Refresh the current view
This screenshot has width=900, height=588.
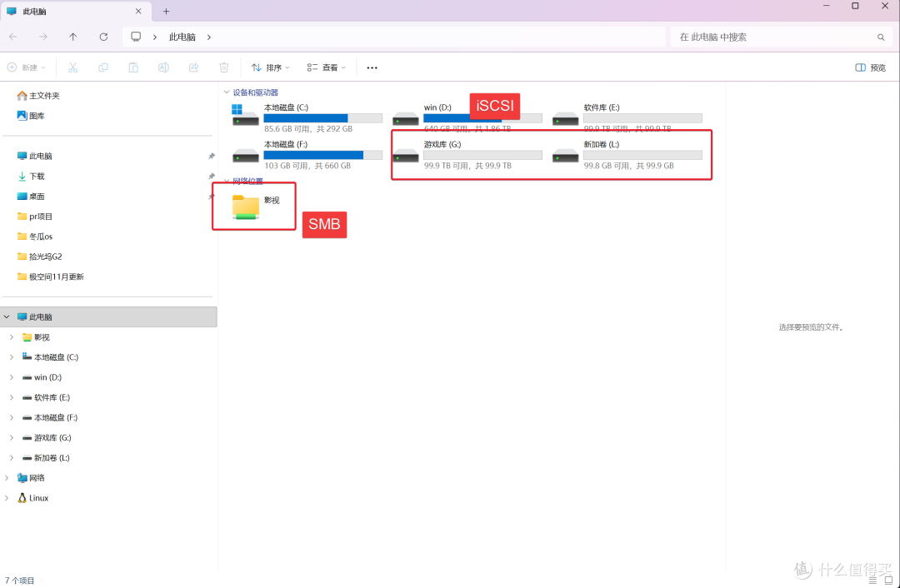[x=103, y=37]
